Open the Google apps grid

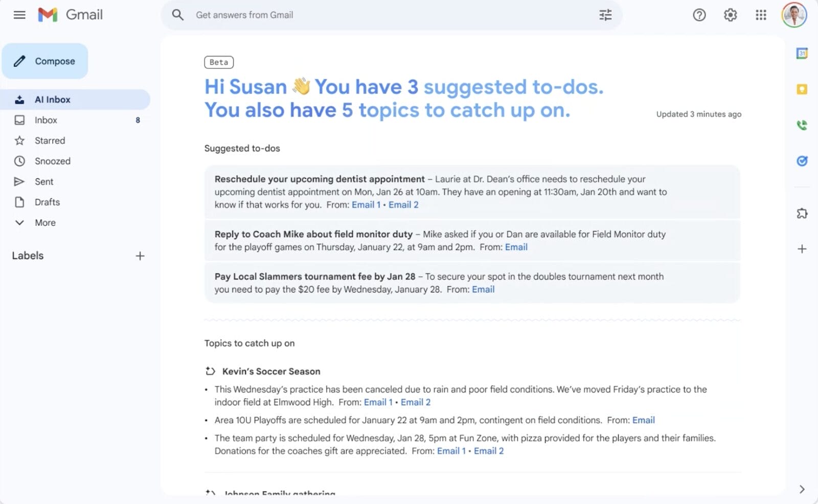click(x=761, y=15)
